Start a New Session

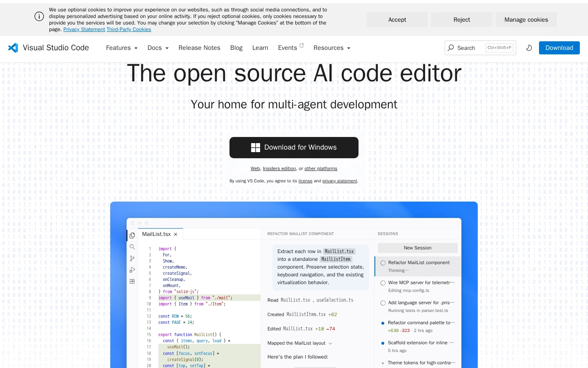pyautogui.click(x=418, y=248)
